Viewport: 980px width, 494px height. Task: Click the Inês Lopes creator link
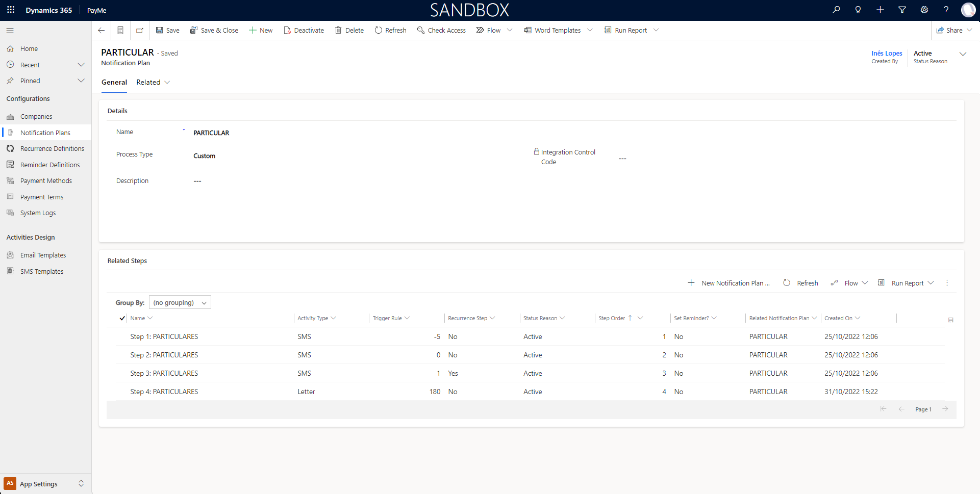[887, 54]
